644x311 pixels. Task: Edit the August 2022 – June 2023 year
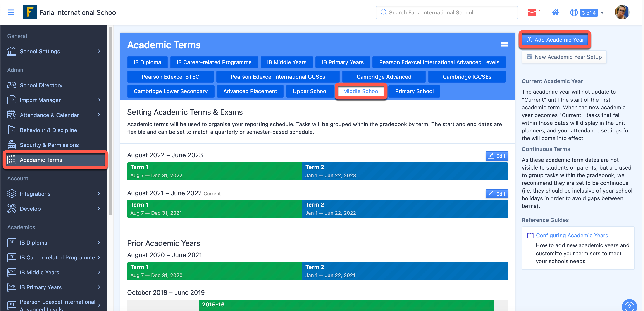(x=496, y=156)
